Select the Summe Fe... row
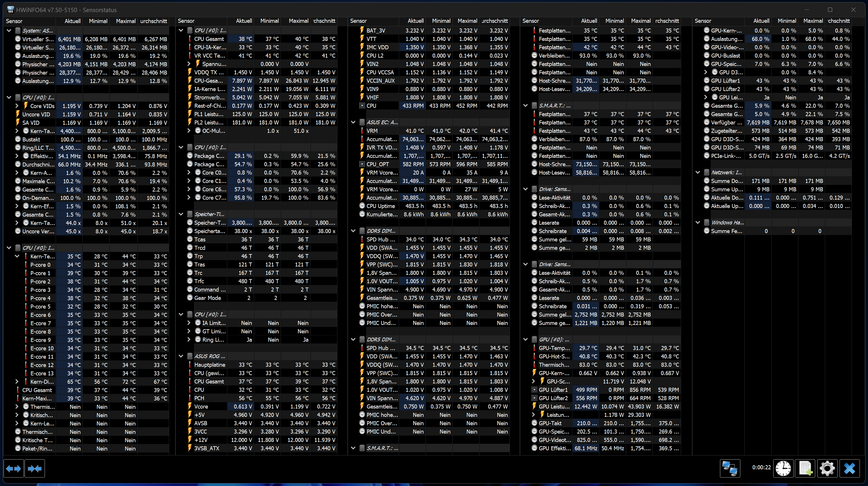The height and width of the screenshot is (486, 868). 772,231
